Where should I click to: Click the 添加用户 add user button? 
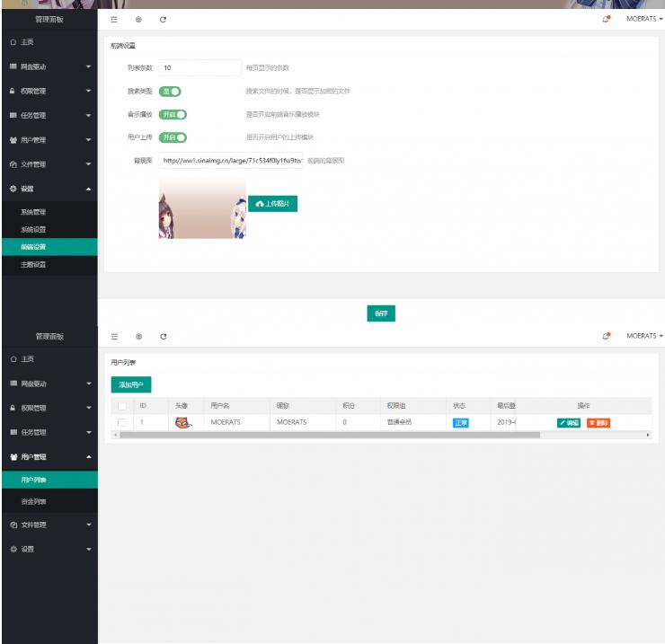[131, 384]
